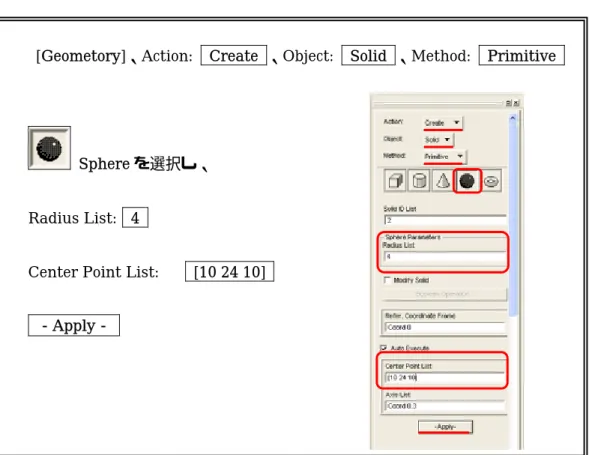Click the Radius List input in panel
This screenshot has height=455, width=589.
[444, 257]
